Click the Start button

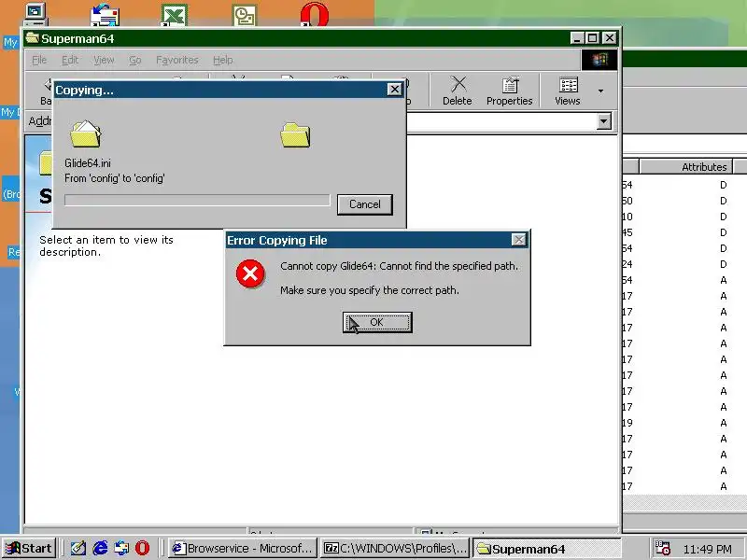pyautogui.click(x=30, y=548)
